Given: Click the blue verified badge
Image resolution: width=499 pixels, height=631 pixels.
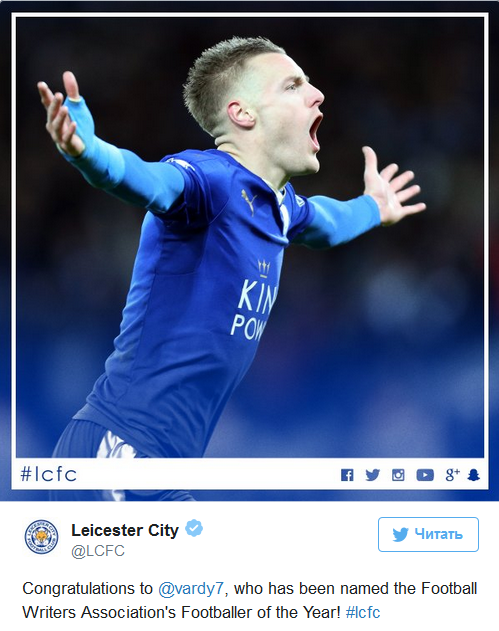Looking at the screenshot, I should click(x=194, y=528).
